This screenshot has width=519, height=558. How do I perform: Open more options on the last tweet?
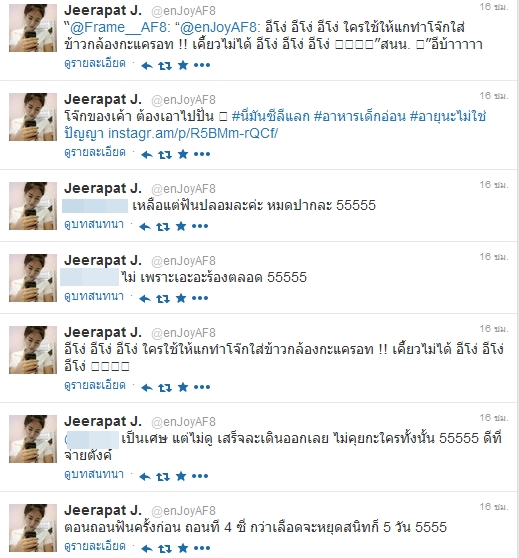coord(202,548)
